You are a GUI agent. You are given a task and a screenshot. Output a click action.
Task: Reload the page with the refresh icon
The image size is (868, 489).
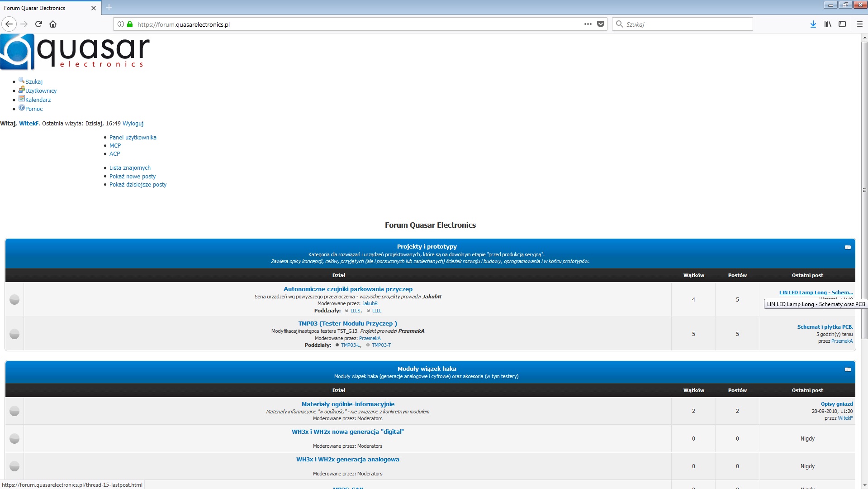[x=38, y=24]
